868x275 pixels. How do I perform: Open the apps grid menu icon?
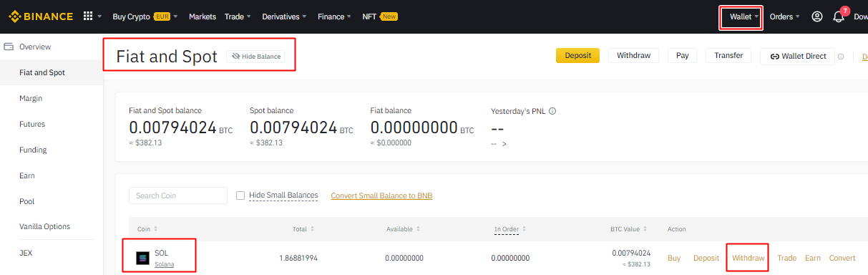[88, 16]
